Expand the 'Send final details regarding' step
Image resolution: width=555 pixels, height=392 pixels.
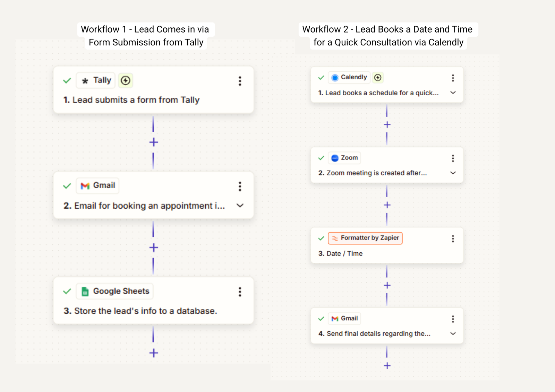click(x=453, y=333)
